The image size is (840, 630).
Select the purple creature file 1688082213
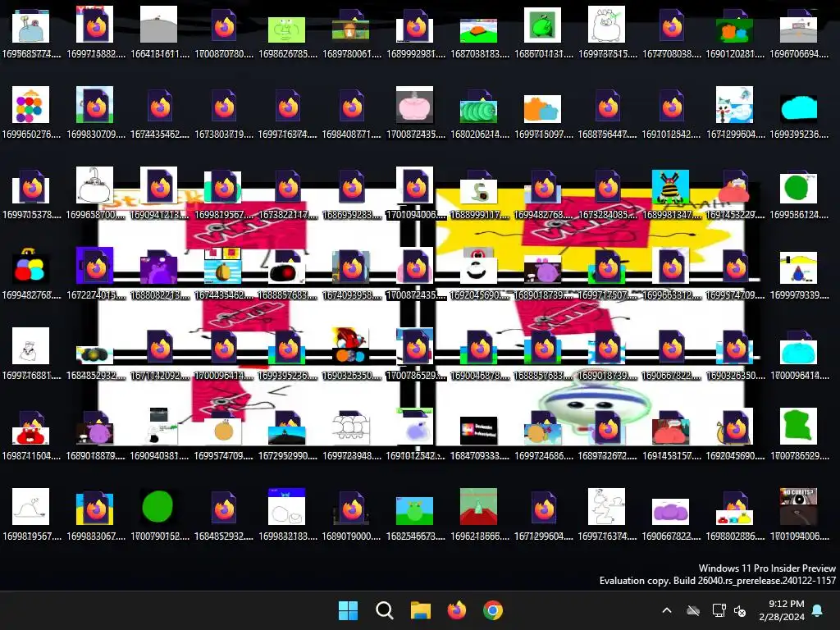coord(159,274)
